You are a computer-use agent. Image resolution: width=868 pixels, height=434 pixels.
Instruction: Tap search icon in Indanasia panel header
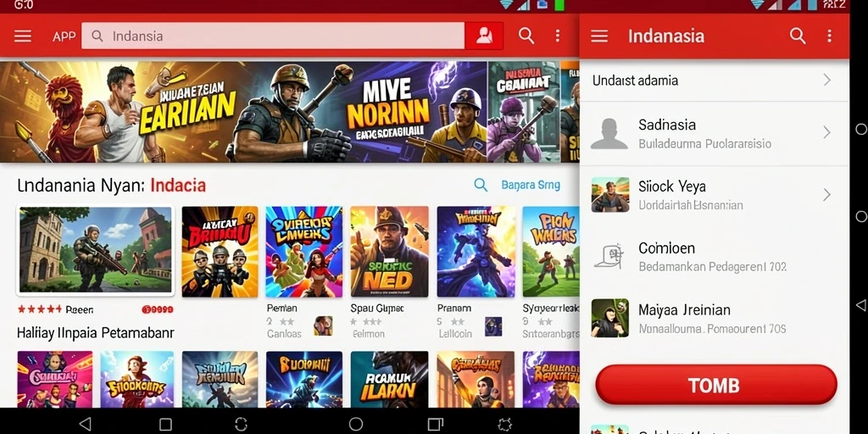coord(798,36)
